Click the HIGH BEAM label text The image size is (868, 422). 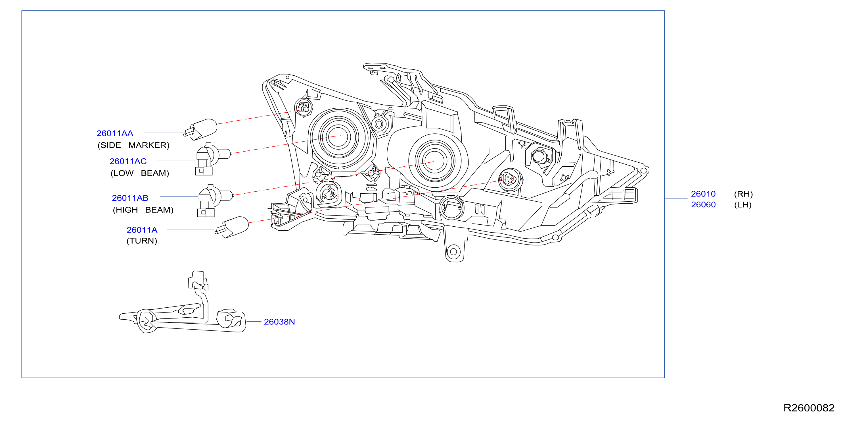click(143, 210)
